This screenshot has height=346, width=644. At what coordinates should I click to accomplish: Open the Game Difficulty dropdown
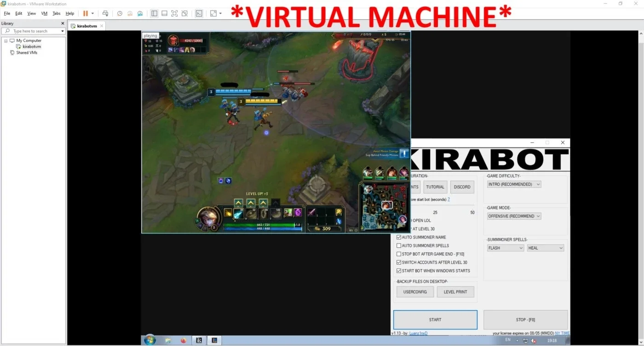point(514,184)
